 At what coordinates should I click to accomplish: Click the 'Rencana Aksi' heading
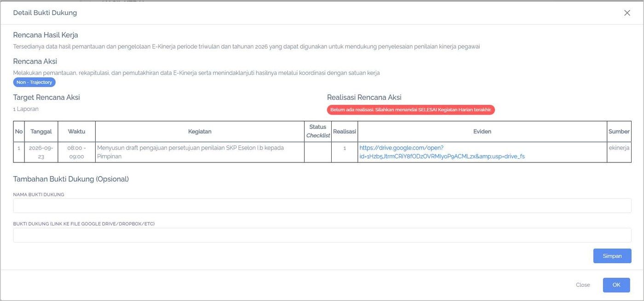[x=35, y=61]
